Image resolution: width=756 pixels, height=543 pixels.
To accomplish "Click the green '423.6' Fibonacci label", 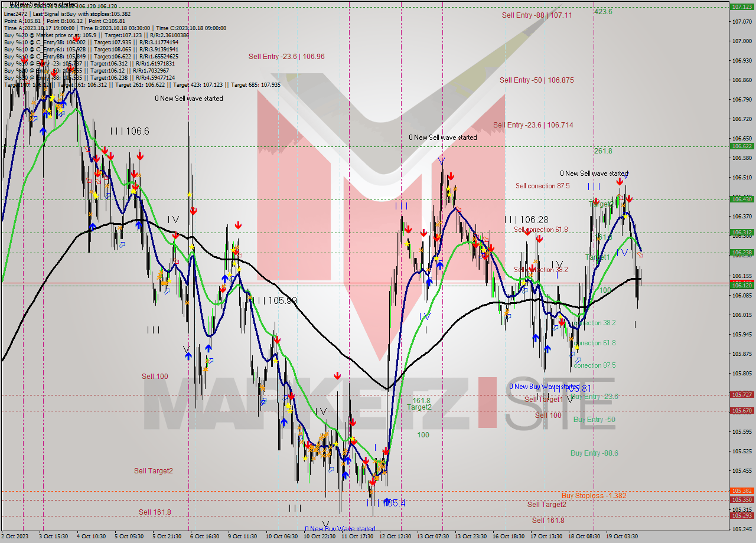I will click(603, 11).
